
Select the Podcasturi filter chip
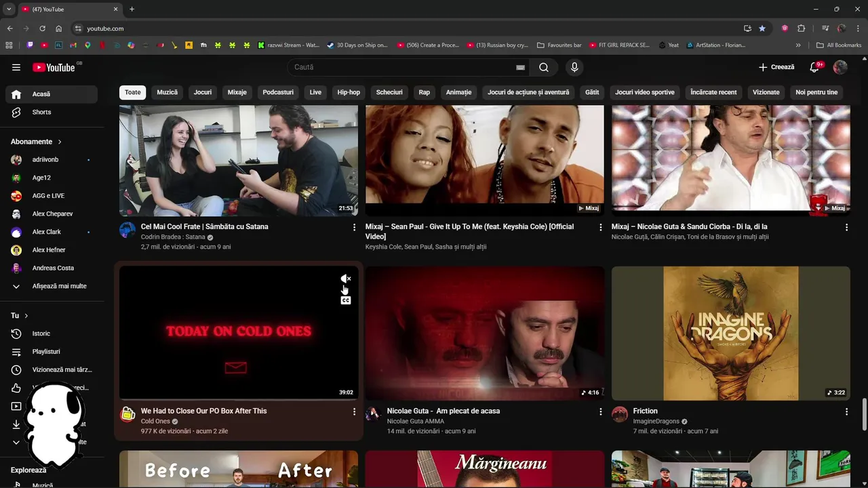click(278, 92)
